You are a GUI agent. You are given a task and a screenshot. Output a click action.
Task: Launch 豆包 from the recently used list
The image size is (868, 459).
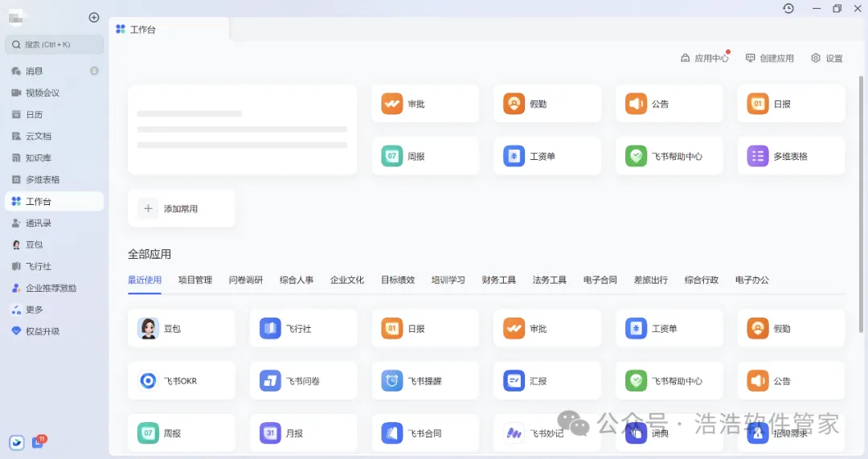(x=181, y=328)
